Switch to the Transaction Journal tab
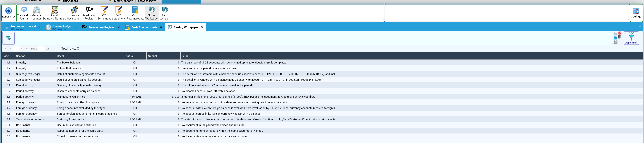The image size is (644, 143). click(x=23, y=27)
